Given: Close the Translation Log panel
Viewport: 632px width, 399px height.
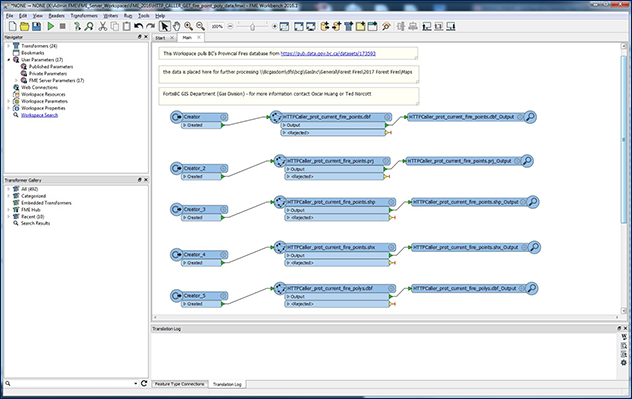Looking at the screenshot, I should 626,328.
